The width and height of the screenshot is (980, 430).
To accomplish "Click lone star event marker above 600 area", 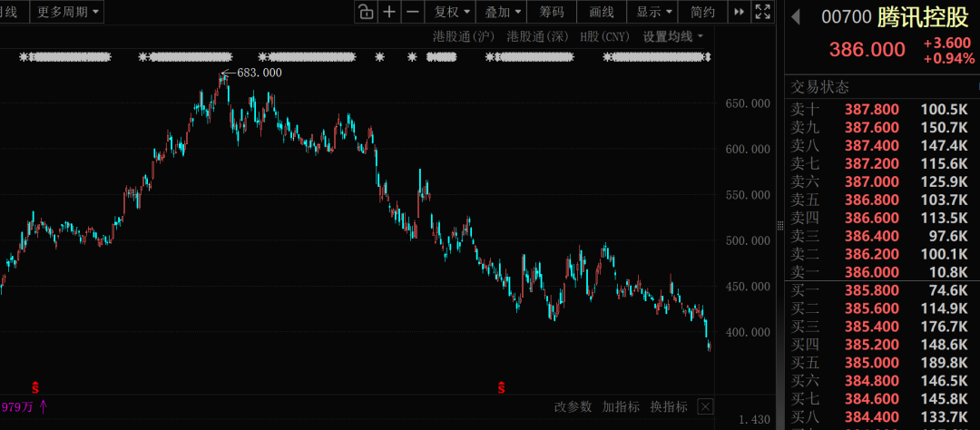I will click(380, 57).
